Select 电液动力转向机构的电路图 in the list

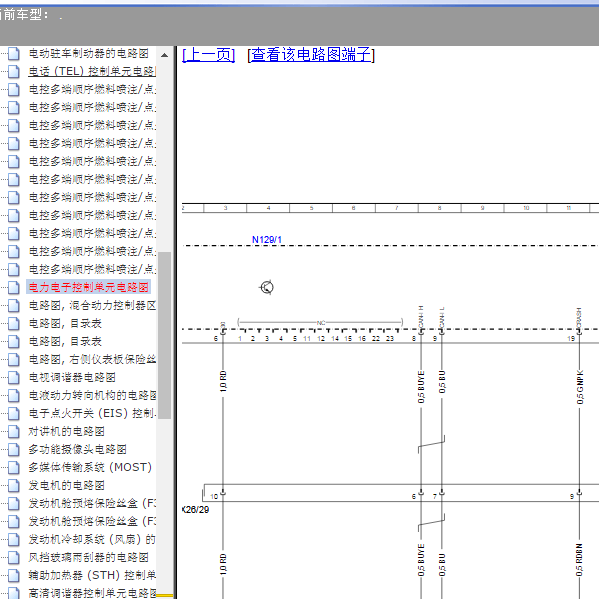[92, 395]
